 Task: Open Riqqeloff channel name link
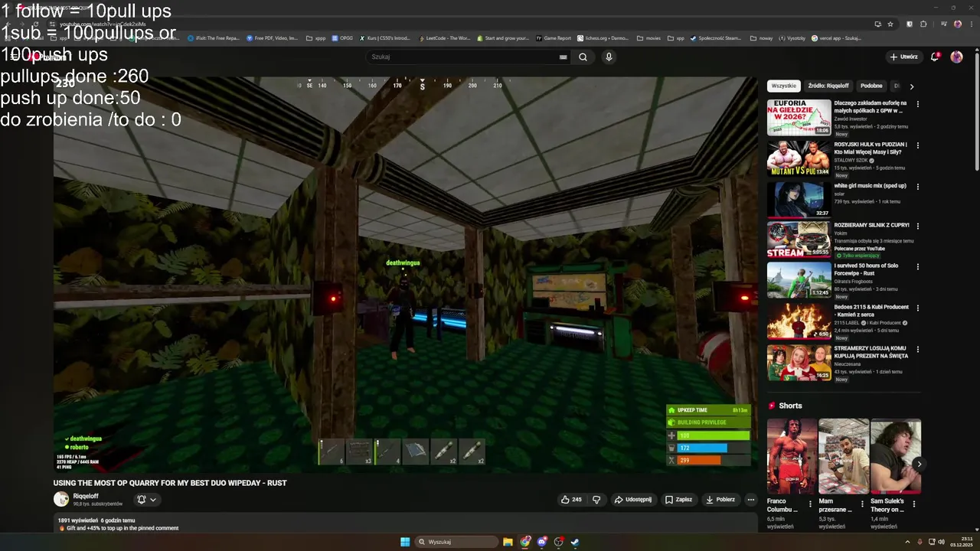86,496
